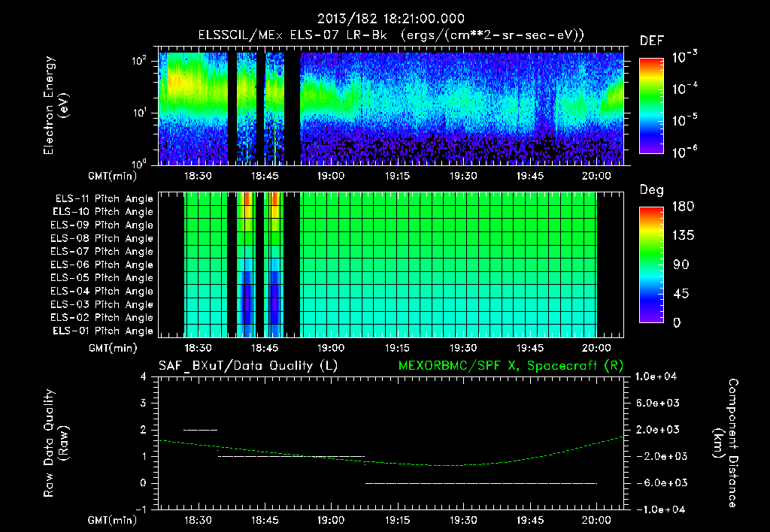Image resolution: width=770 pixels, height=532 pixels.
Task: Click the white data quality line at level 2
Action: point(200,430)
